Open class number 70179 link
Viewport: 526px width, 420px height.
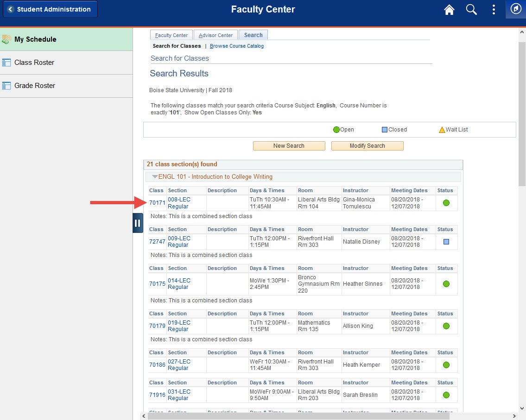(157, 326)
